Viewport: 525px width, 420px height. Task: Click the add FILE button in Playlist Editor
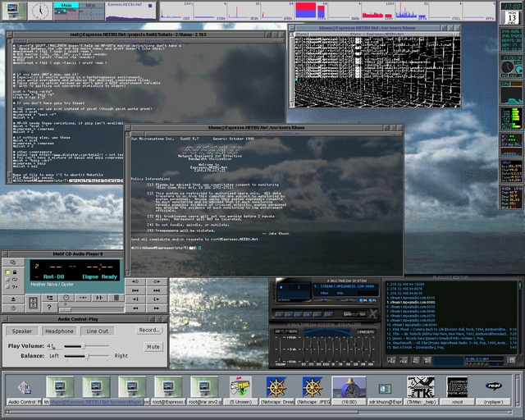point(391,360)
